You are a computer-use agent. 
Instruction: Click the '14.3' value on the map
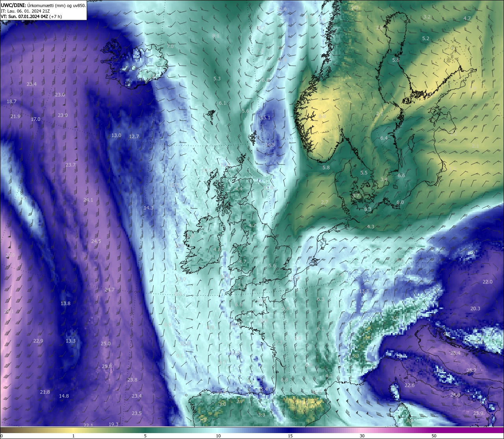148,208
